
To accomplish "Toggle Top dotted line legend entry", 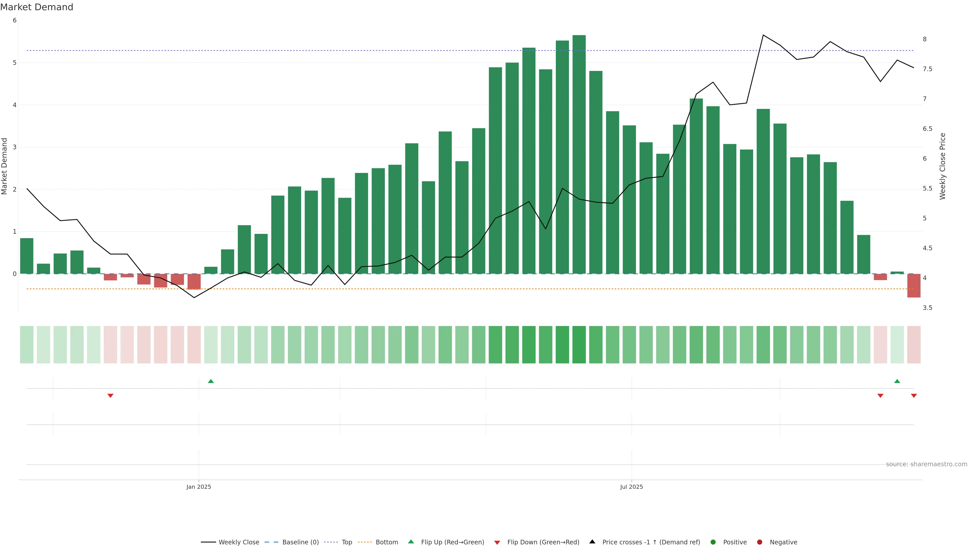I will point(347,542).
